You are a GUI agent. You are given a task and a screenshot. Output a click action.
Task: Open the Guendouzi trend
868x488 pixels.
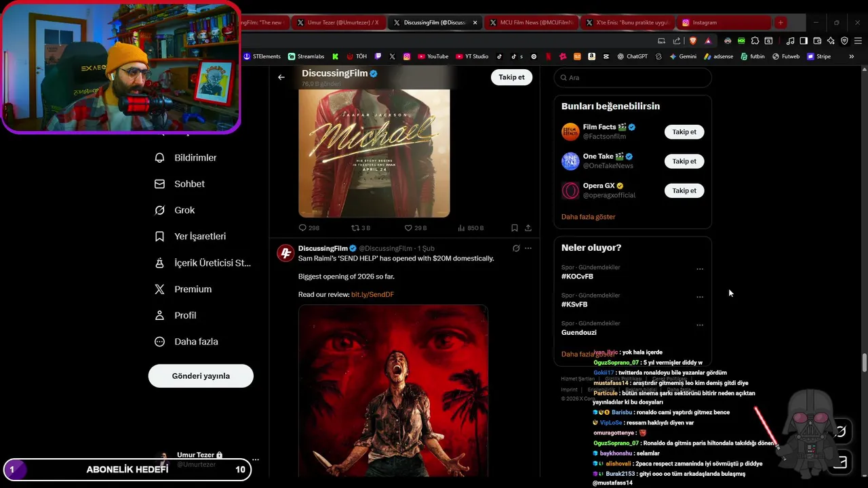579,333
